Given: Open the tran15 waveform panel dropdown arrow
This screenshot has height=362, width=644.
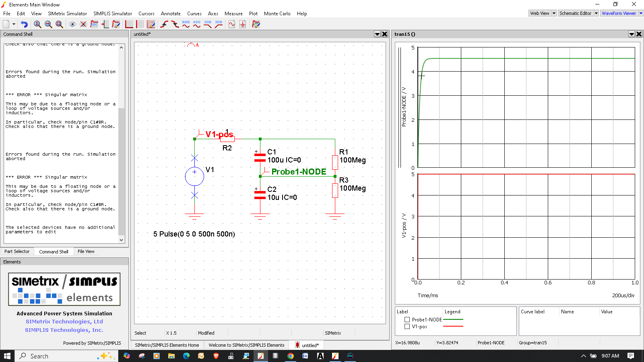Looking at the screenshot, I should click(x=632, y=34).
